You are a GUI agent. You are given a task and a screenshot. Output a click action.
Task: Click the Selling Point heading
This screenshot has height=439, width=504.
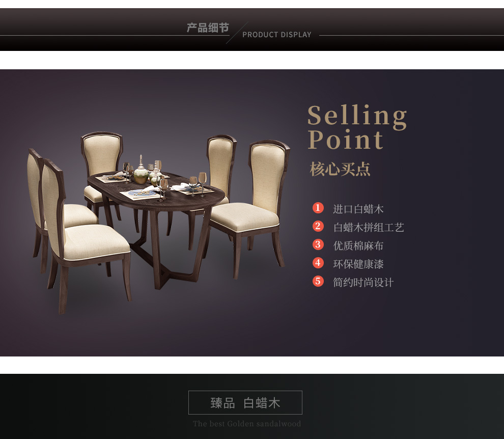pos(357,127)
